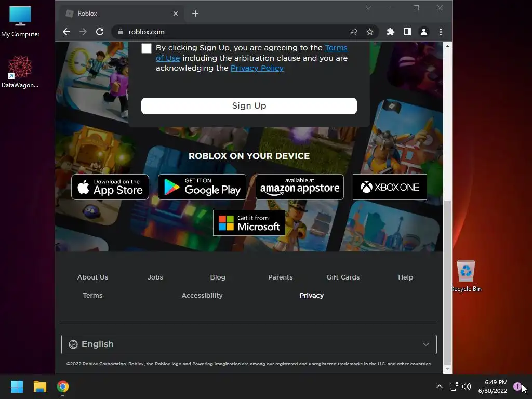Screen dimensions: 532x399
Task: Click the page scrollbar down arrow
Action: (x=447, y=369)
